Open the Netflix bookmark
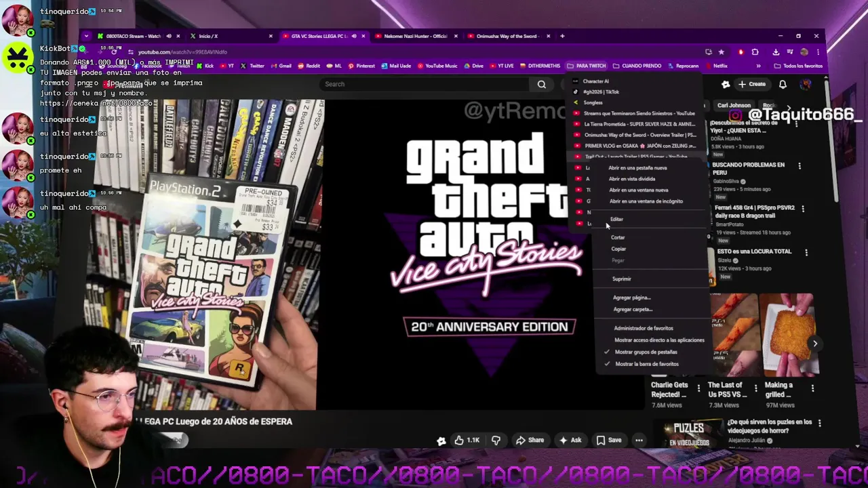This screenshot has height=488, width=868. pos(716,66)
